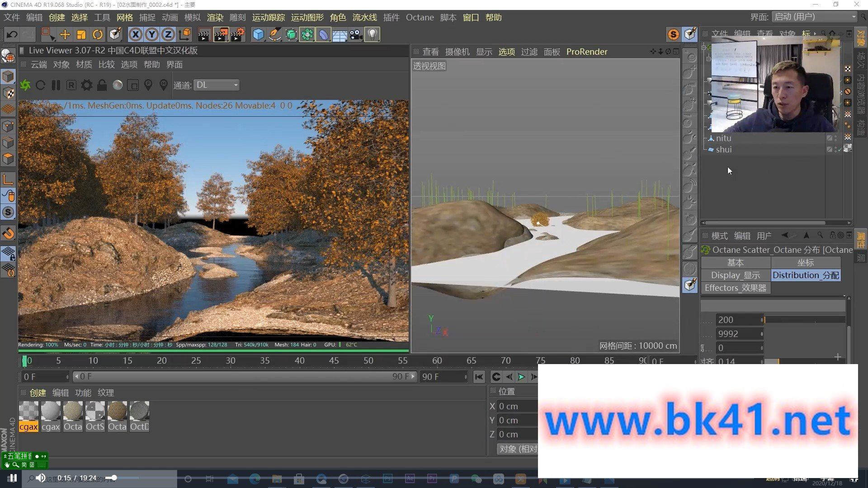Add a Floor environment object
The height and width of the screenshot is (488, 868).
coord(340,34)
